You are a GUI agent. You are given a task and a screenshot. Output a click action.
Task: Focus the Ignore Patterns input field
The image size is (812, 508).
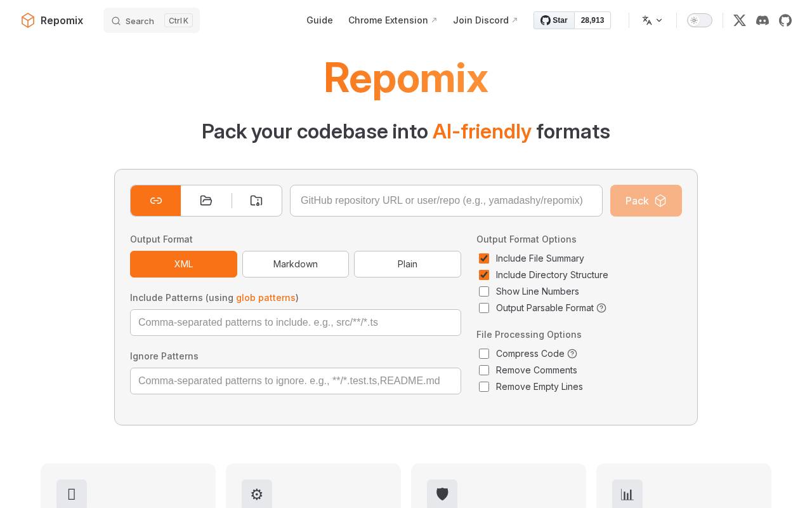pos(296,381)
